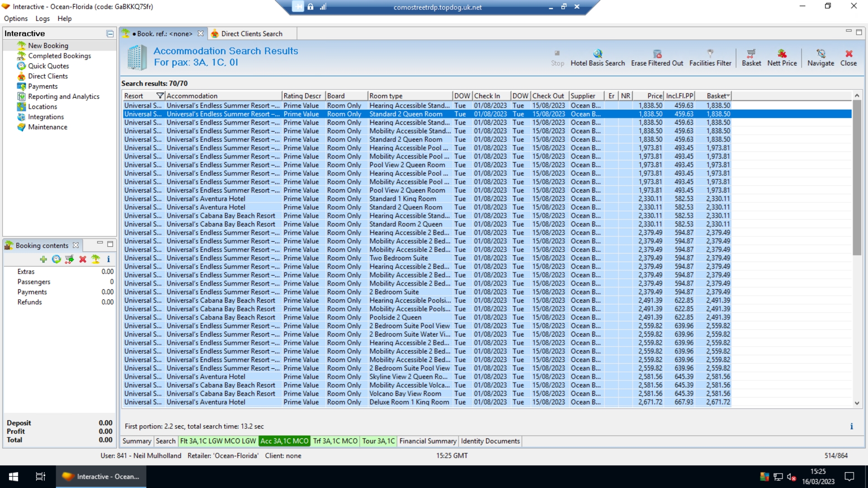The width and height of the screenshot is (868, 488).
Task: Click Erase Filtered Out toolbar icon
Action: click(x=657, y=54)
